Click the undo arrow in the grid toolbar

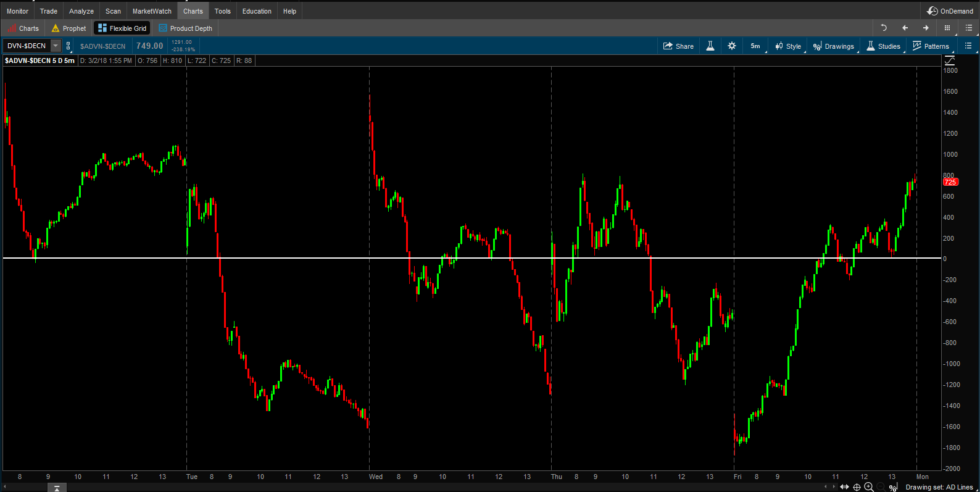coord(884,28)
